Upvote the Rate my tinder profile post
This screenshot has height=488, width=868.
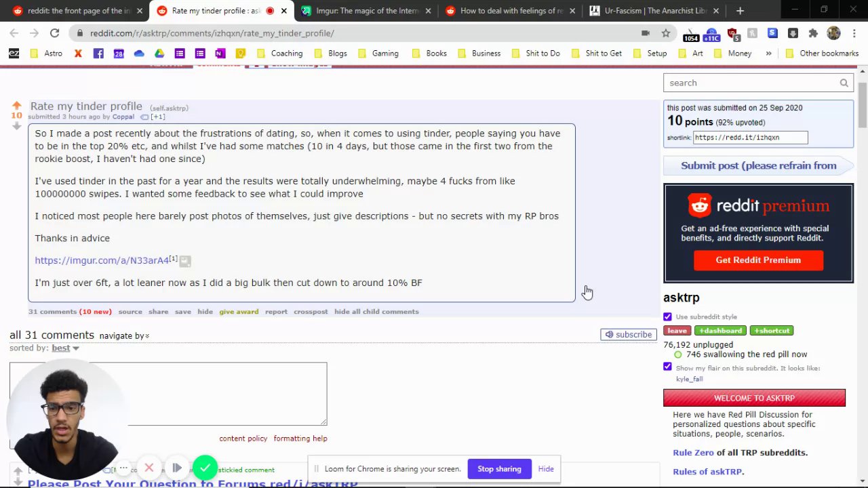click(16, 106)
